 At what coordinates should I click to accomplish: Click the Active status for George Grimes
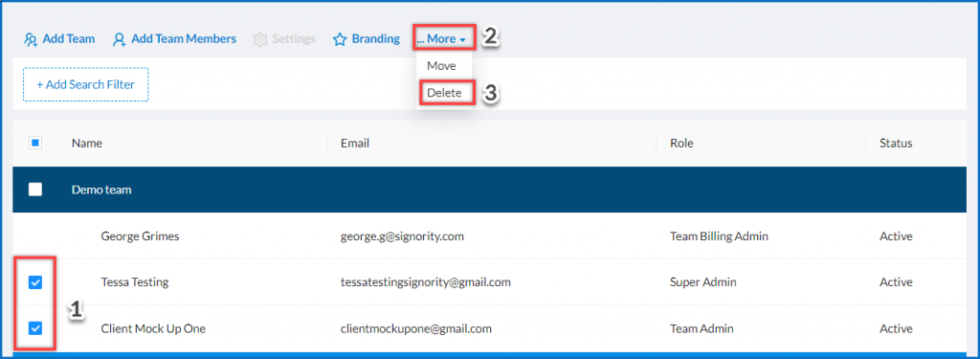click(x=896, y=236)
